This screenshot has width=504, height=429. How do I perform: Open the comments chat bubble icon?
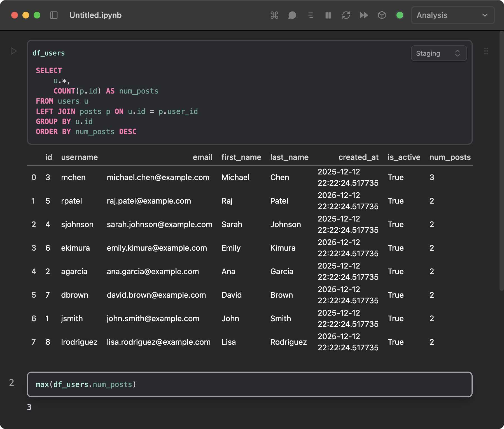[292, 15]
